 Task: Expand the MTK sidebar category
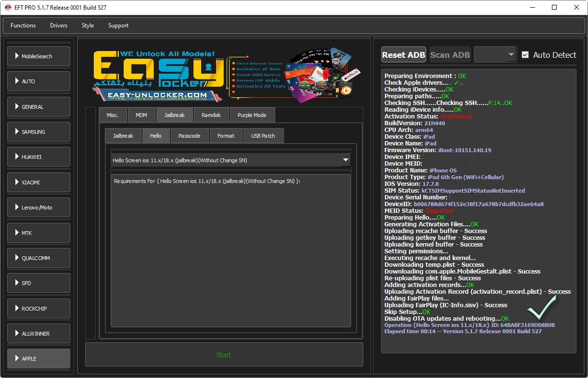pos(38,233)
